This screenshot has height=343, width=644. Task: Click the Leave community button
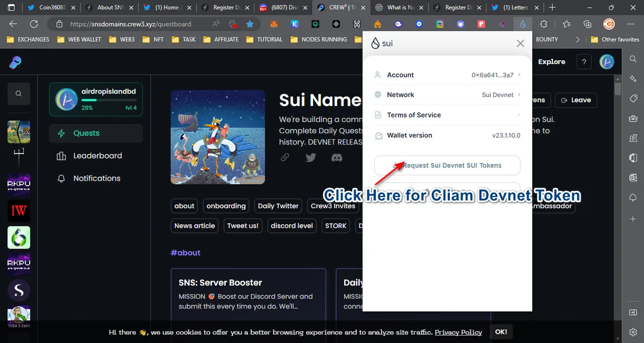[576, 100]
